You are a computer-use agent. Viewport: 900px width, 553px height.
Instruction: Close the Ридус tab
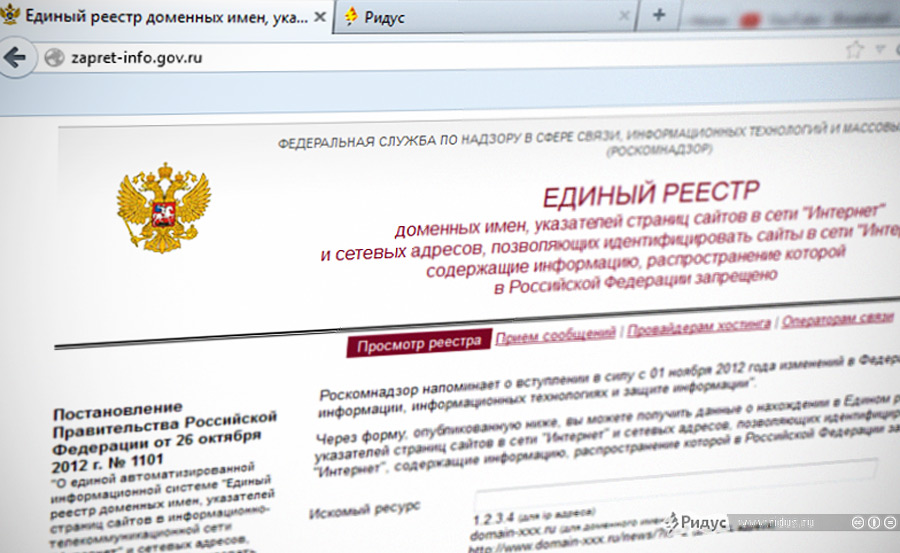click(x=624, y=16)
